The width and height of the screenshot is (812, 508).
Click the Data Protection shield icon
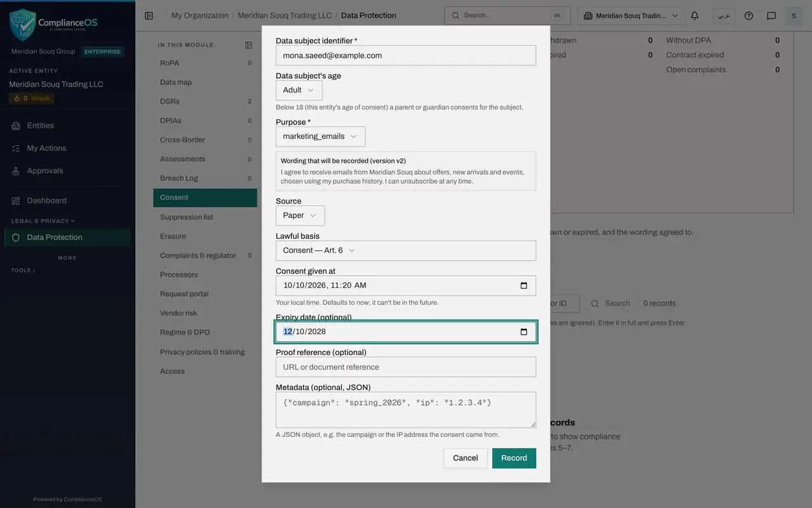pyautogui.click(x=16, y=237)
